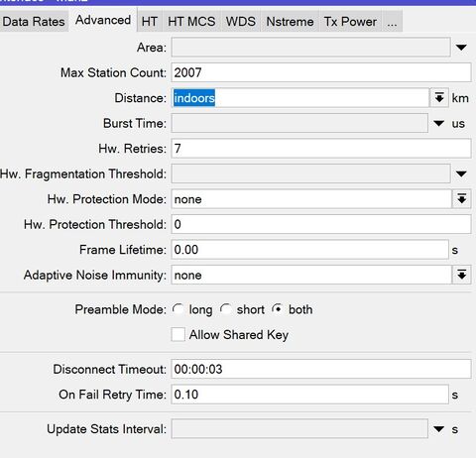This screenshot has height=458, width=476.
Task: Select long preamble mode
Action: [178, 309]
